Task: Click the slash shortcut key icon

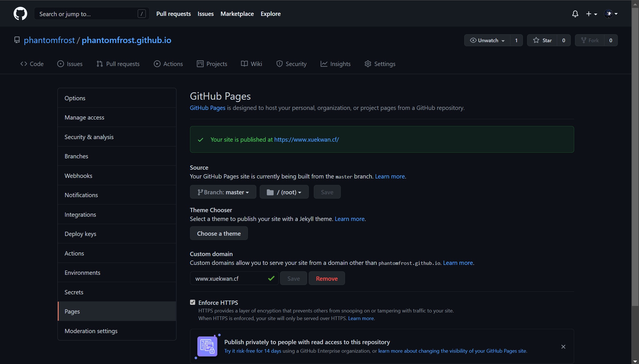Action: point(142,14)
